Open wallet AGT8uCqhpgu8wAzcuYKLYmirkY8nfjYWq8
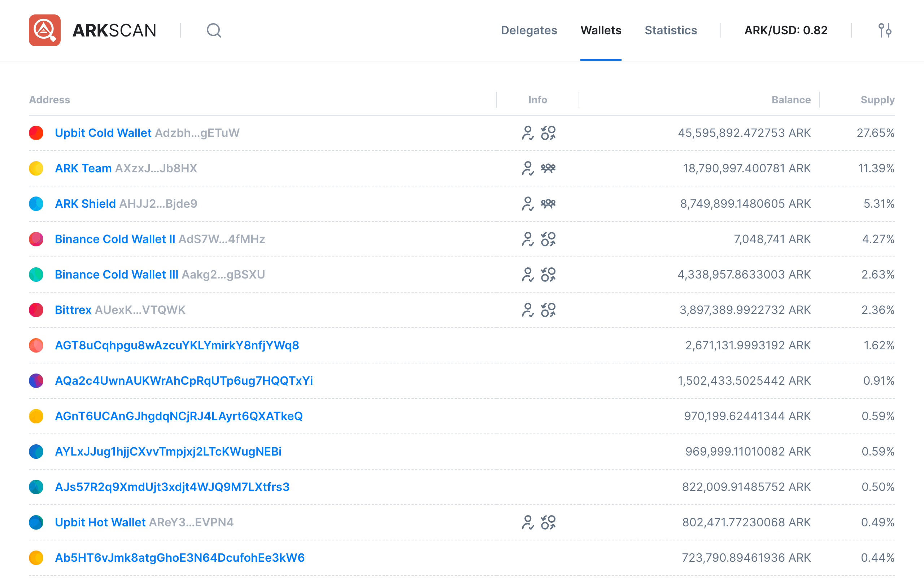The image size is (924, 578). point(177,345)
